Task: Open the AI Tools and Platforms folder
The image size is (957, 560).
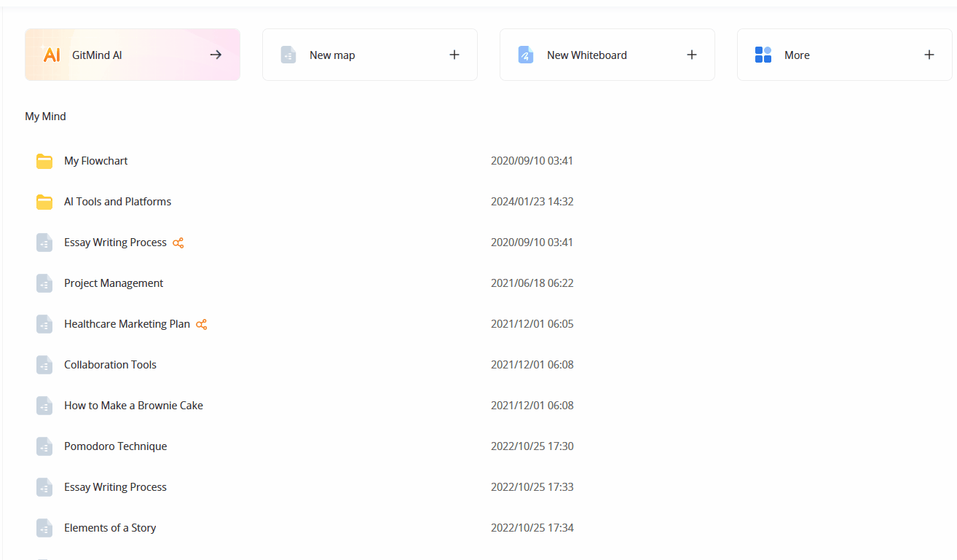Action: (x=117, y=202)
